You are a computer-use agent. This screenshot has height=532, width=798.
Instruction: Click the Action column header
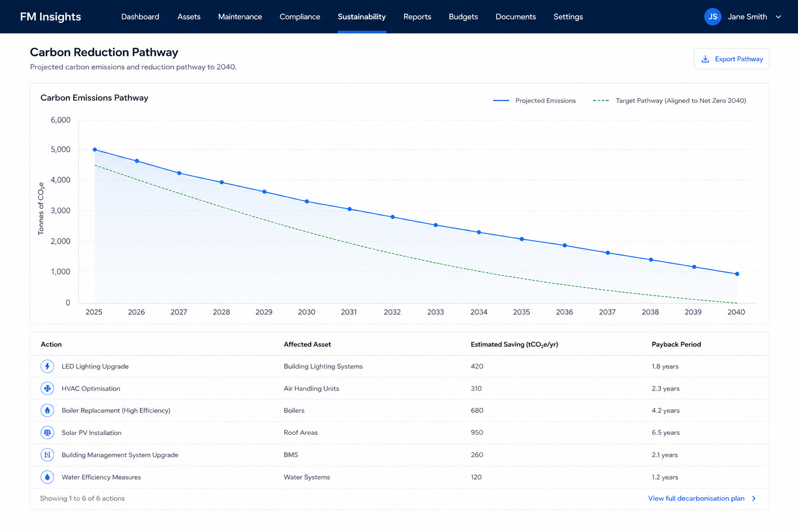[x=51, y=344]
